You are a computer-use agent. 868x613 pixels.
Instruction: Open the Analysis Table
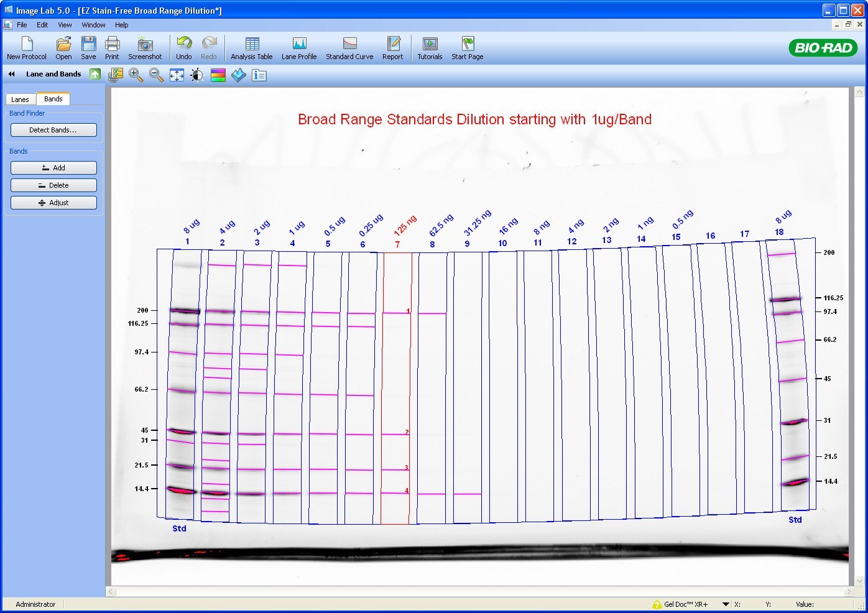pos(252,48)
